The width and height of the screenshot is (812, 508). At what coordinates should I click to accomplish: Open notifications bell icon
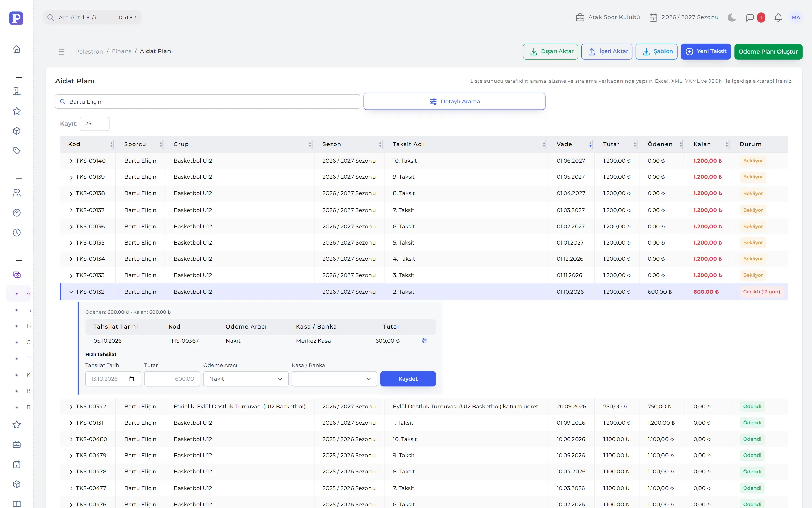pyautogui.click(x=778, y=17)
